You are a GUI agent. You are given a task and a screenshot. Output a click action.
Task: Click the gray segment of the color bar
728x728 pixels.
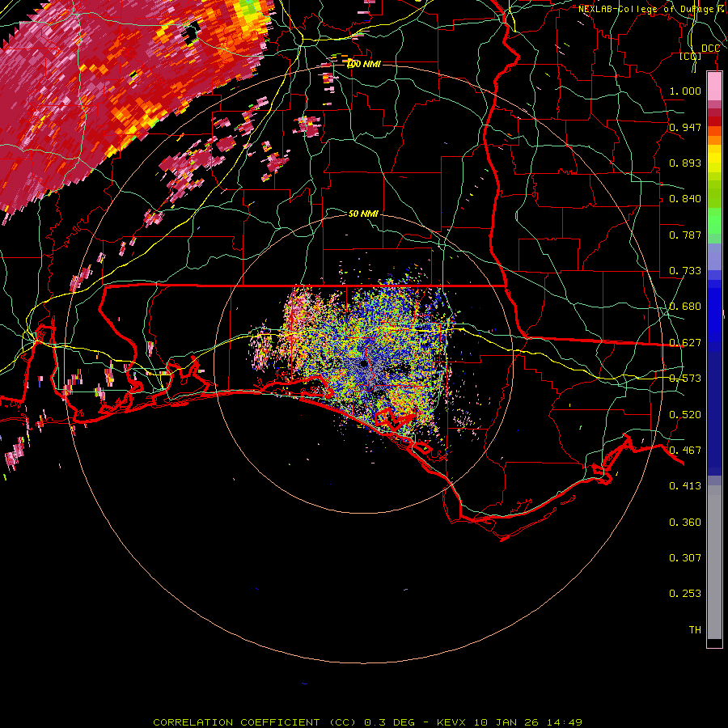click(714, 562)
